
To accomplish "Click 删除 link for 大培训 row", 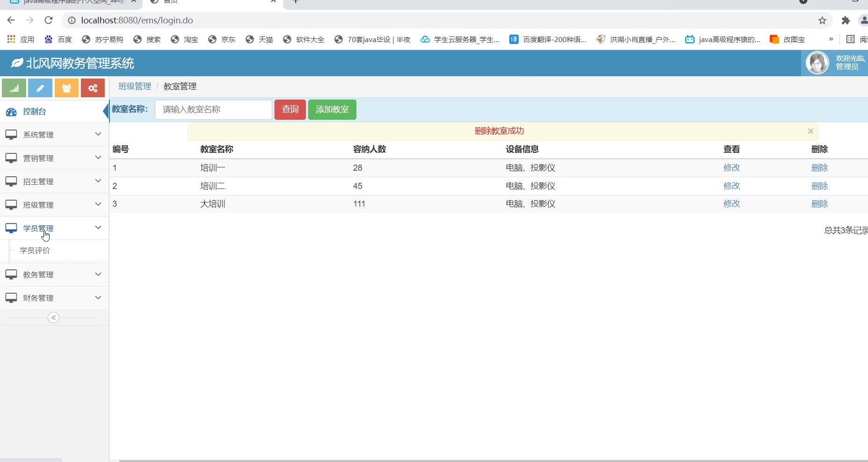I will (819, 204).
